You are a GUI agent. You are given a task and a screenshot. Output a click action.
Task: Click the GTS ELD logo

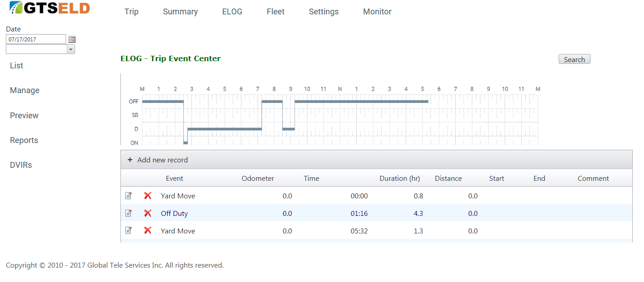coord(50,8)
